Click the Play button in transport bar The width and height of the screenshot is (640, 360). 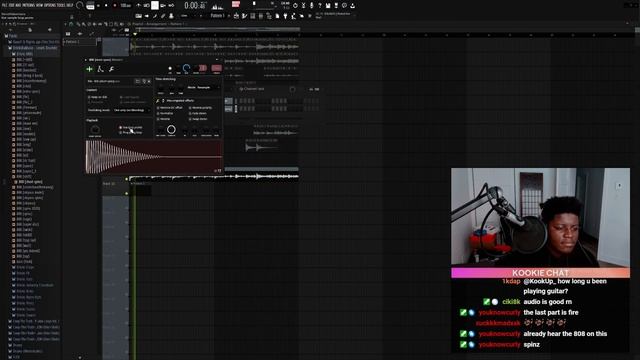point(98,6)
